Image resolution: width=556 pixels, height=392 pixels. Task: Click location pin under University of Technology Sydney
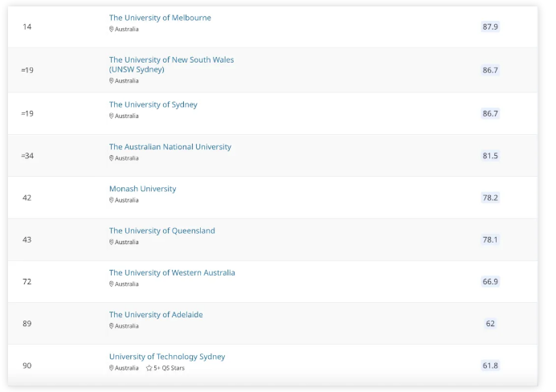pyautogui.click(x=112, y=368)
